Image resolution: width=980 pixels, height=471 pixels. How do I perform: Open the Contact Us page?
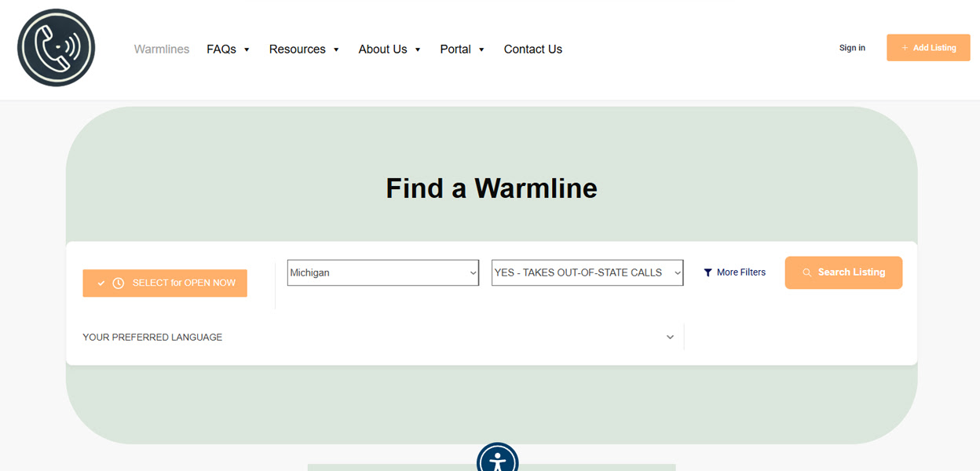coord(532,49)
